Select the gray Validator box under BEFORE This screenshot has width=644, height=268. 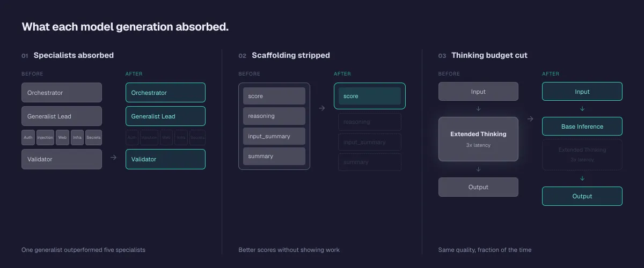[62, 159]
